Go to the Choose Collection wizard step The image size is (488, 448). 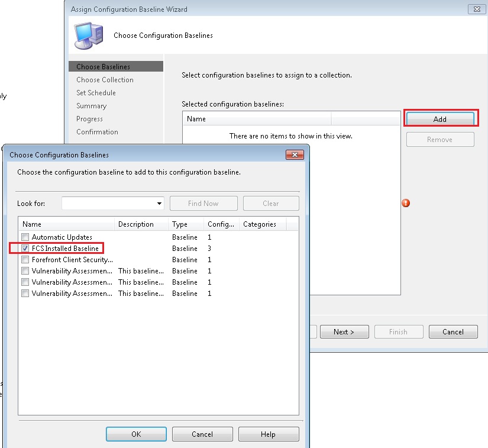105,79
